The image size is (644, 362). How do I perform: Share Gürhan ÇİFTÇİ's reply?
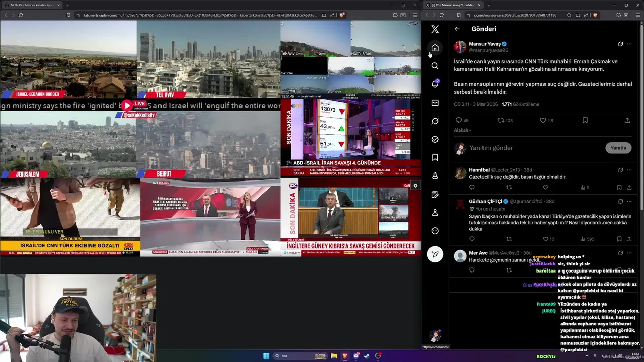[x=629, y=239]
